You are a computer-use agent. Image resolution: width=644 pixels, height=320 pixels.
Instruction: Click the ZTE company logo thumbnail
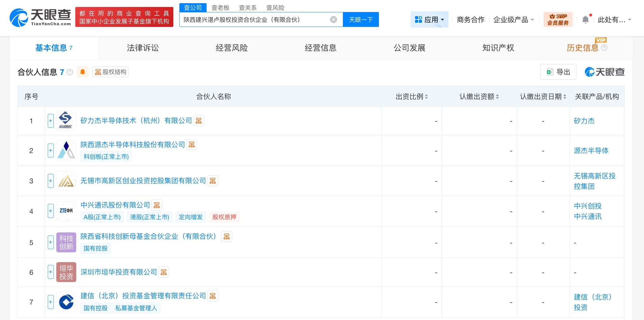[x=66, y=211]
